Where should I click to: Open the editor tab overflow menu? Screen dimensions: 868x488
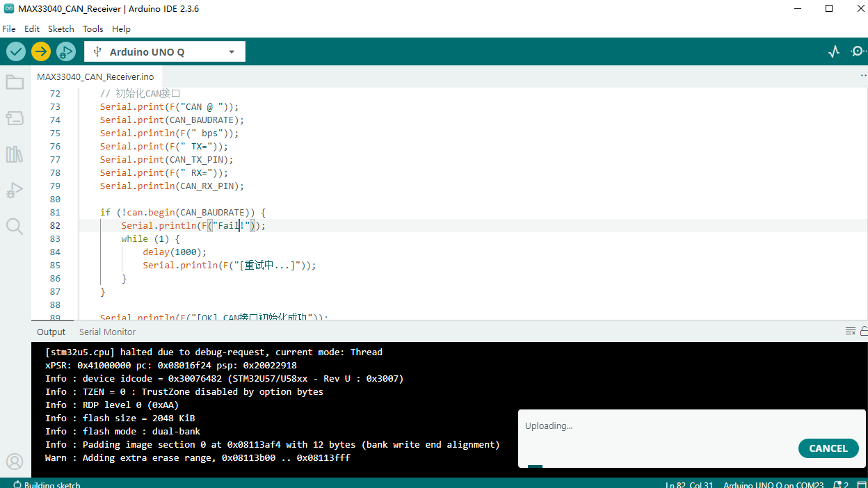click(864, 75)
